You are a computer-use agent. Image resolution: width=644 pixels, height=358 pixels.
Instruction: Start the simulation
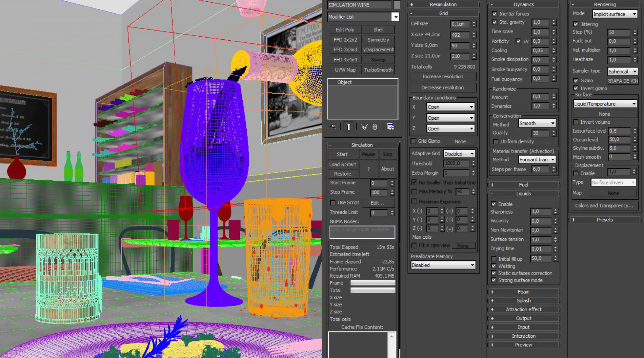click(342, 154)
